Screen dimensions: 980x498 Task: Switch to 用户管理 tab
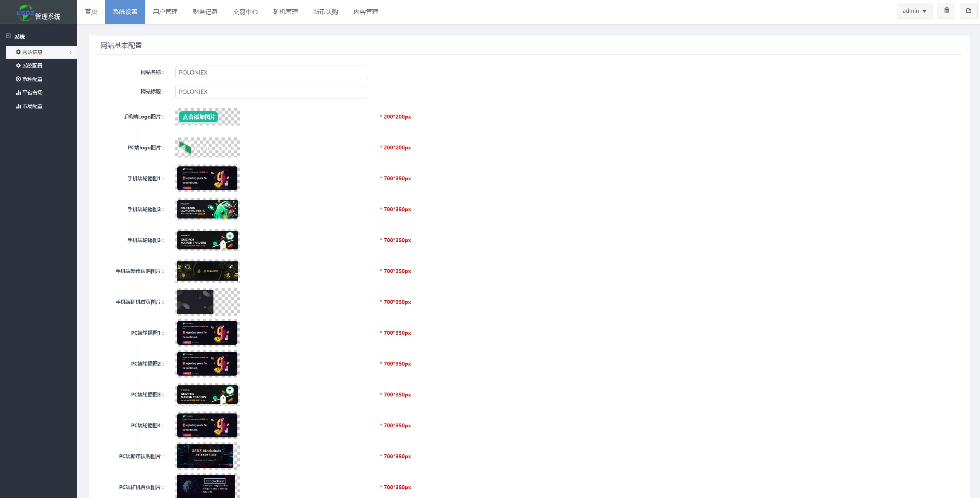[165, 12]
